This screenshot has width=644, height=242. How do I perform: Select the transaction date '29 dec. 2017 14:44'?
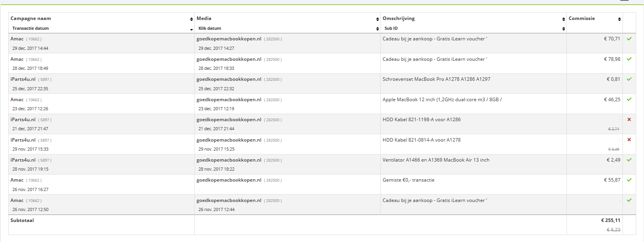pos(30,48)
